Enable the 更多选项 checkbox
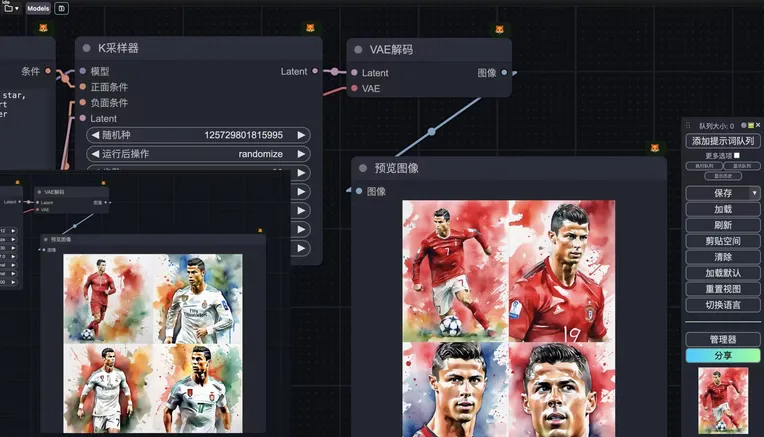 [737, 155]
